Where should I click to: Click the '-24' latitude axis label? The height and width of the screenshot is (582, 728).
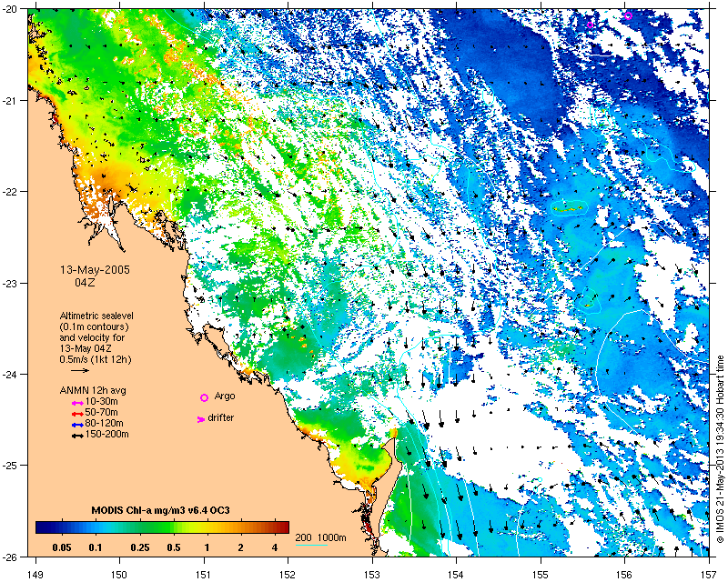click(x=11, y=374)
